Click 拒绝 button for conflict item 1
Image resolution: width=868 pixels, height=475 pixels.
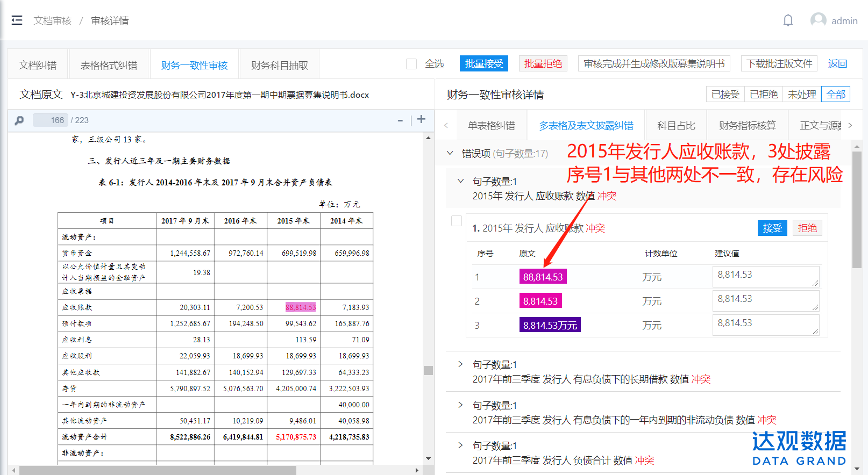(807, 228)
